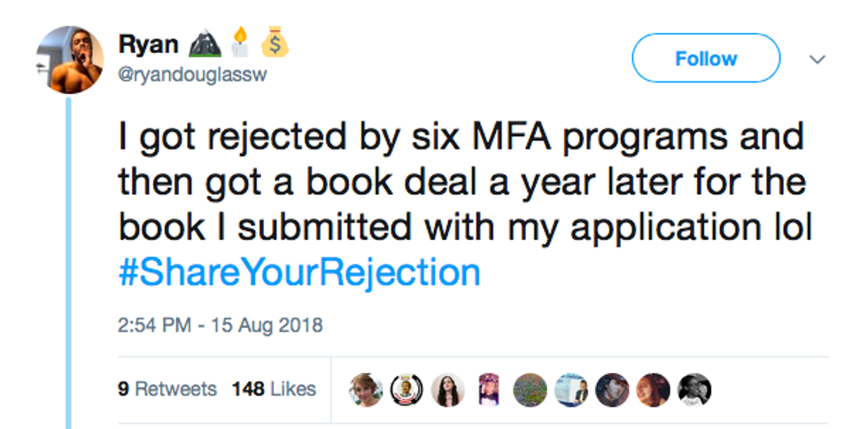Image resolution: width=868 pixels, height=429 pixels.
Task: Open the short blonde-haired liker avatar
Action: point(366,390)
